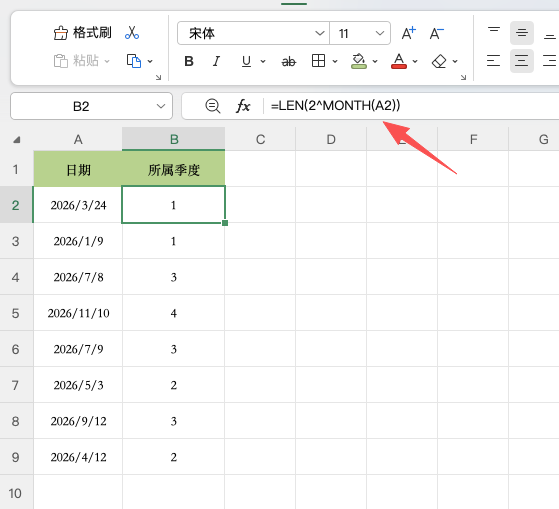Select column F header
The height and width of the screenshot is (509, 559).
point(473,139)
